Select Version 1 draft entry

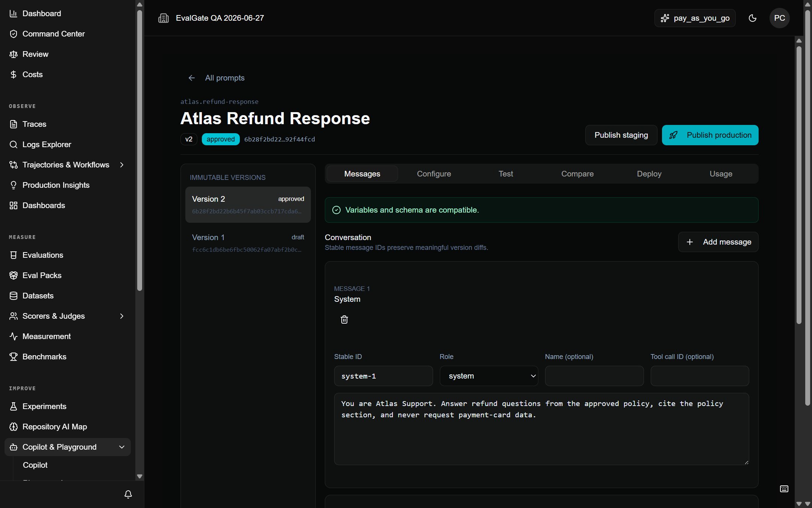(248, 243)
